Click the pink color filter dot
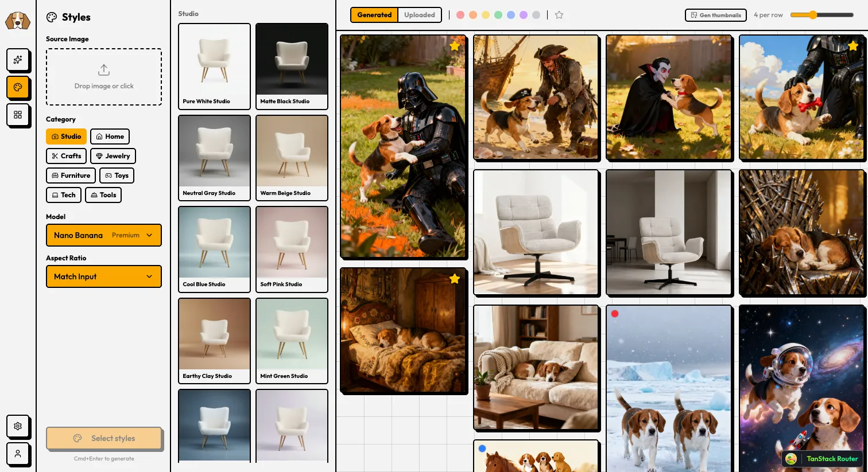 (x=460, y=15)
